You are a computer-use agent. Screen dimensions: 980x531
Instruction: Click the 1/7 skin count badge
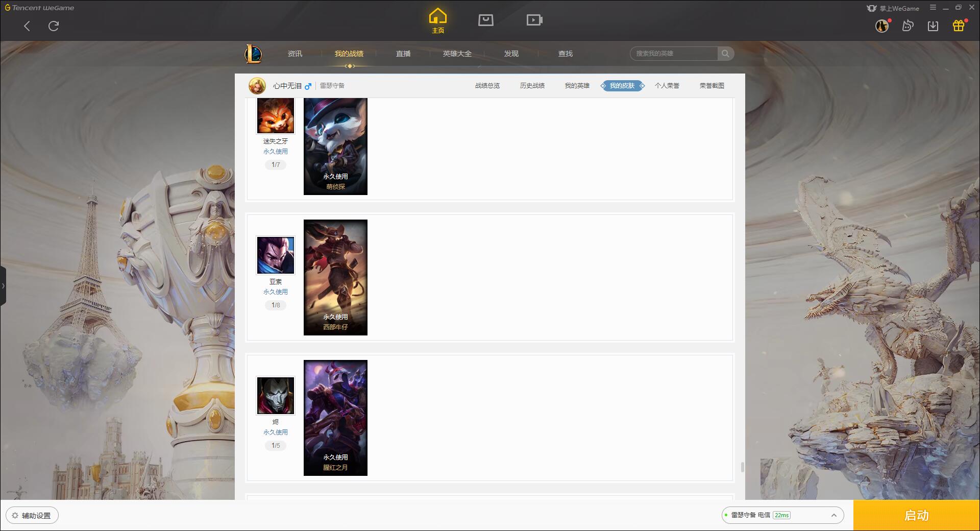coord(276,165)
